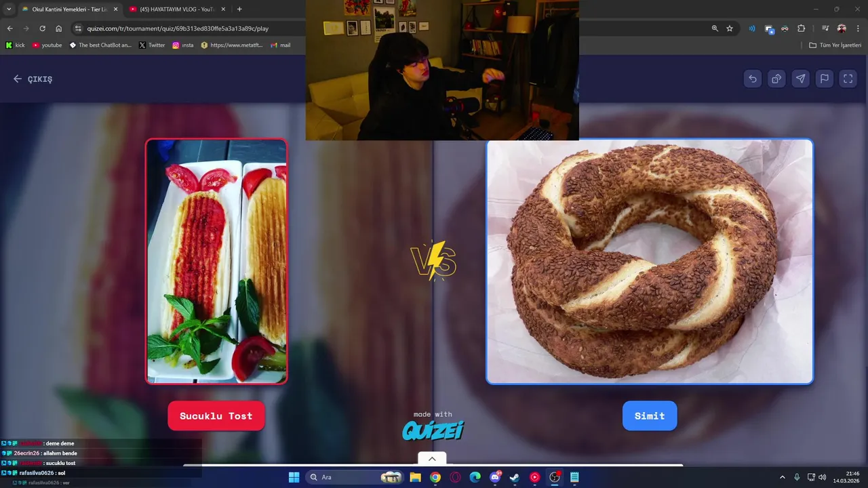
Task: Open File Explorer from taskbar
Action: pos(416,477)
